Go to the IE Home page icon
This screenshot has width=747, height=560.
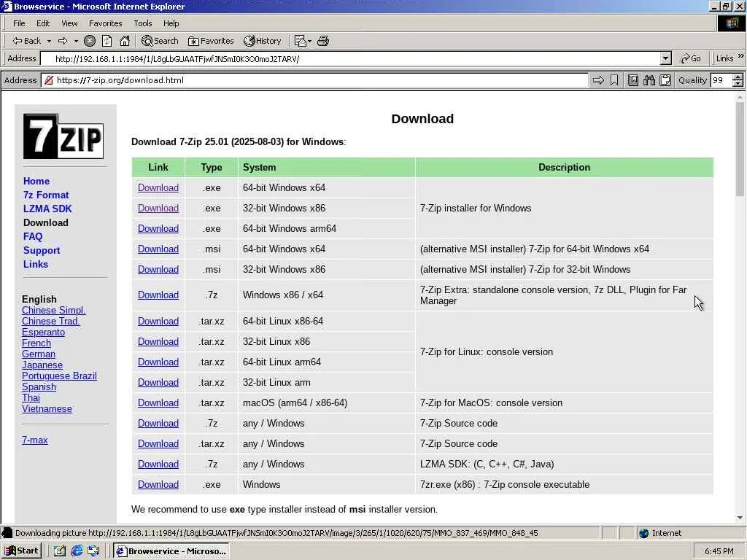(125, 41)
